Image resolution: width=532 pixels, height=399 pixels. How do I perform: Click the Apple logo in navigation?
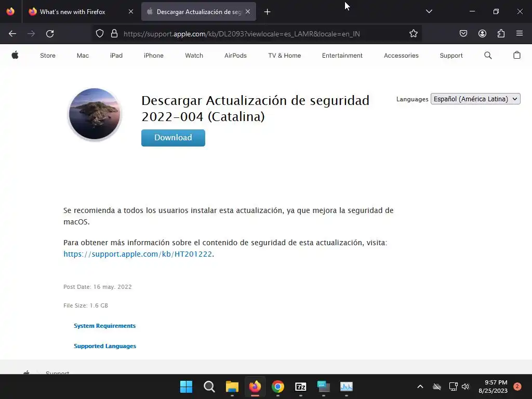(15, 55)
